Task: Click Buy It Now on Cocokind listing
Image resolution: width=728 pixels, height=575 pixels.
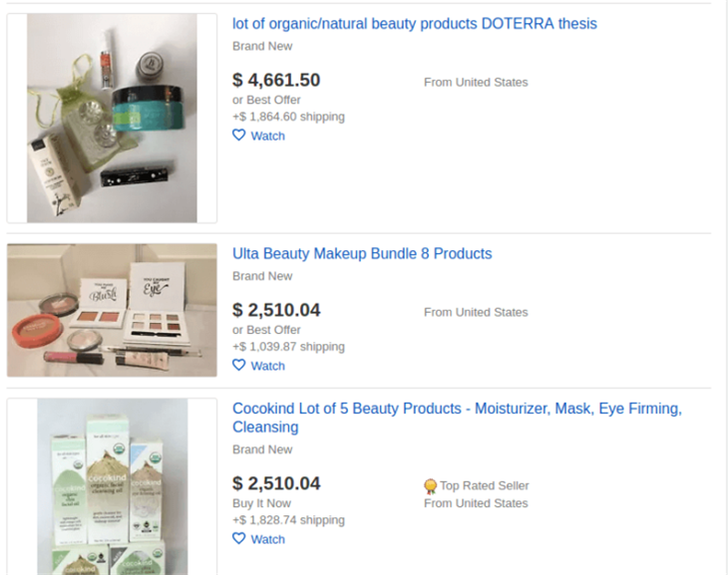Action: coord(261,503)
